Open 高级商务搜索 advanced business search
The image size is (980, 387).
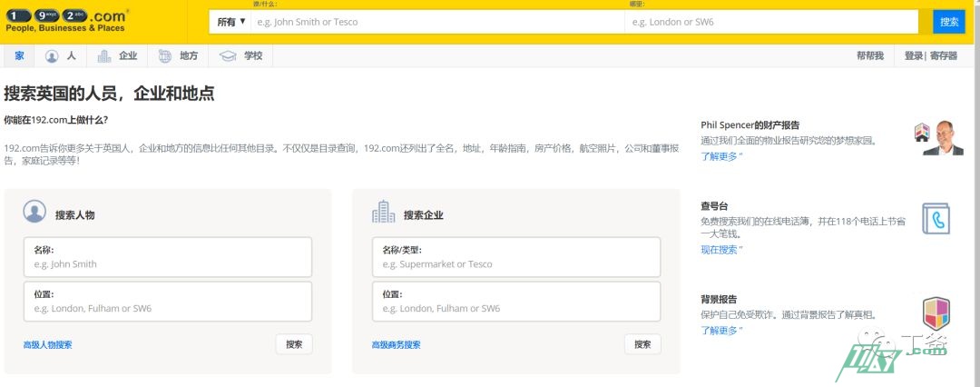397,344
